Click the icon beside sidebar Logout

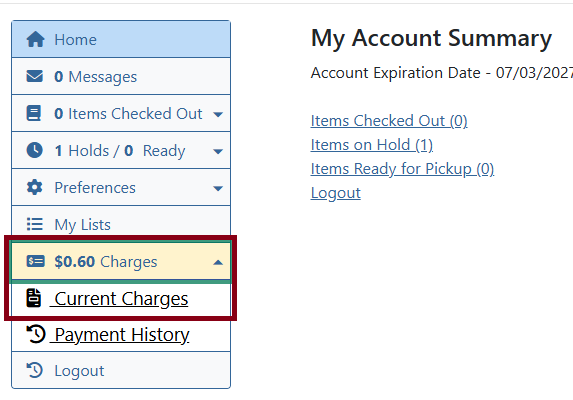click(x=35, y=370)
